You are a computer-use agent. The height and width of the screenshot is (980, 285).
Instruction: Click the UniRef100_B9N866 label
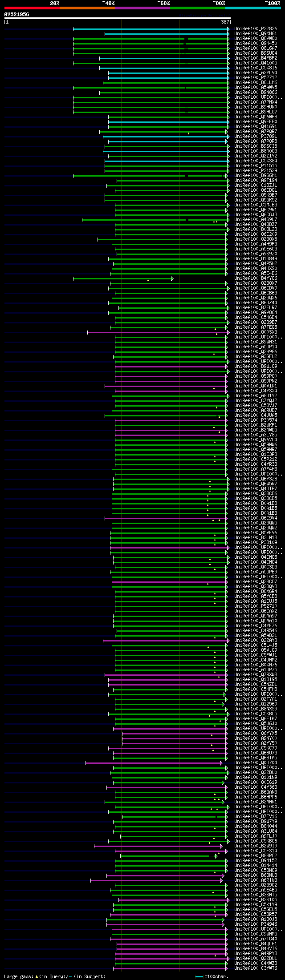pyautogui.click(x=256, y=93)
